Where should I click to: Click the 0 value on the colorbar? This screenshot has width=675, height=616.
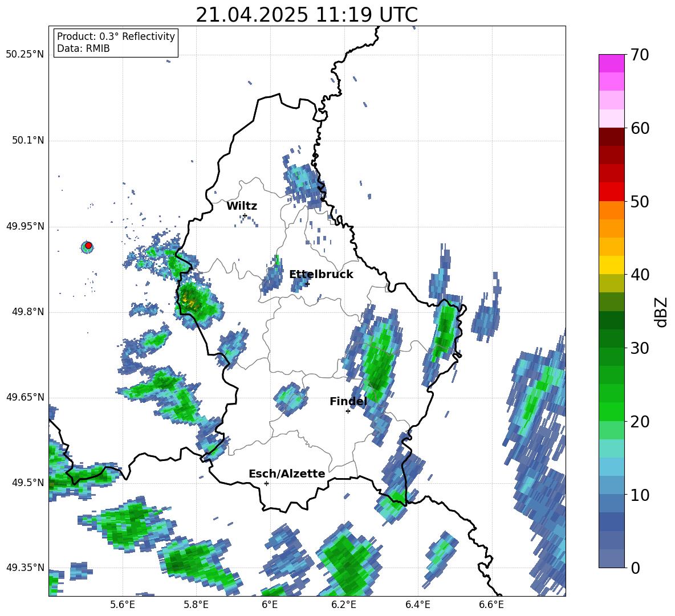tap(635, 568)
